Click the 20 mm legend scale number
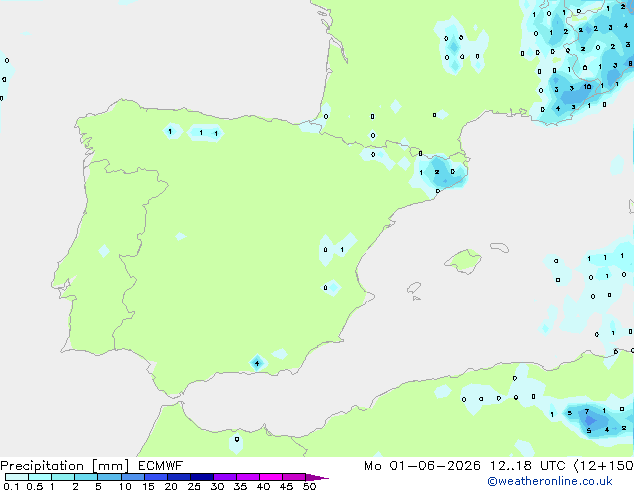The image size is (634, 490). tap(171, 486)
